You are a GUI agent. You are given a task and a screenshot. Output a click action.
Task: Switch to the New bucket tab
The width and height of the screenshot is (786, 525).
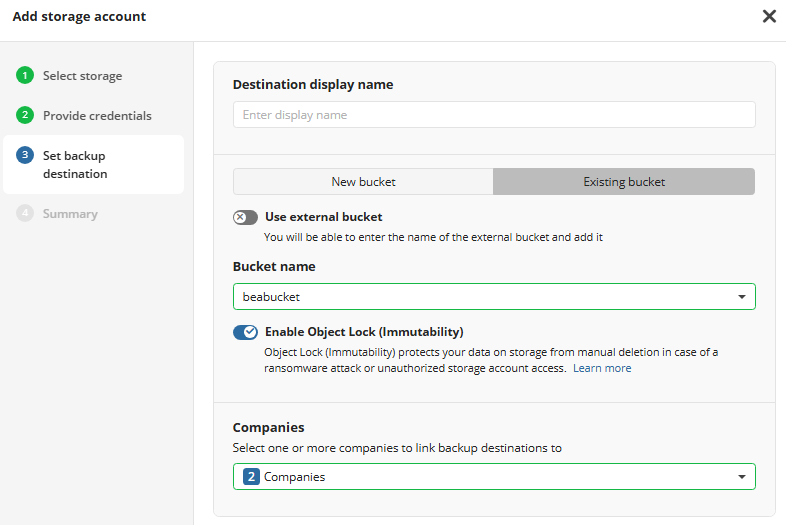coord(363,182)
